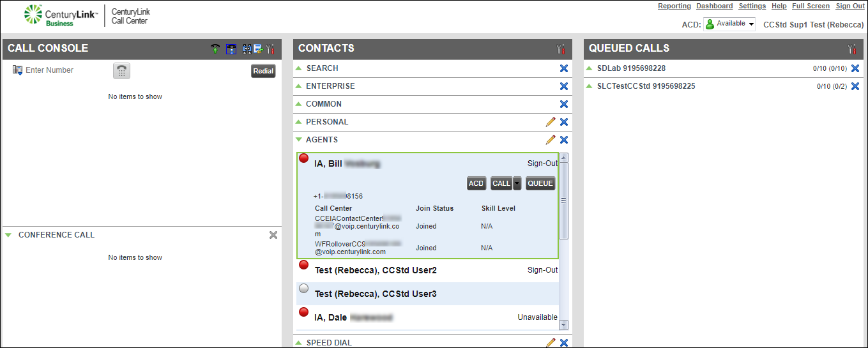Viewport: 868px width, 348px height.
Task: Switch to Full Screen
Action: 811,6
